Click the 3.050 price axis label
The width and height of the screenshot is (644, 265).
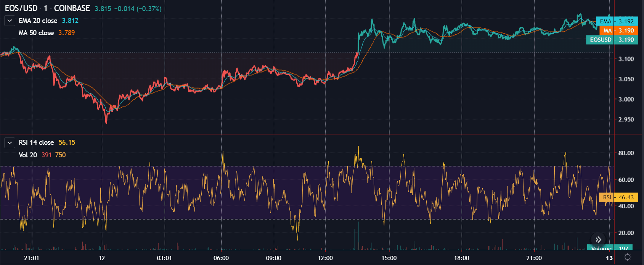tap(626, 79)
